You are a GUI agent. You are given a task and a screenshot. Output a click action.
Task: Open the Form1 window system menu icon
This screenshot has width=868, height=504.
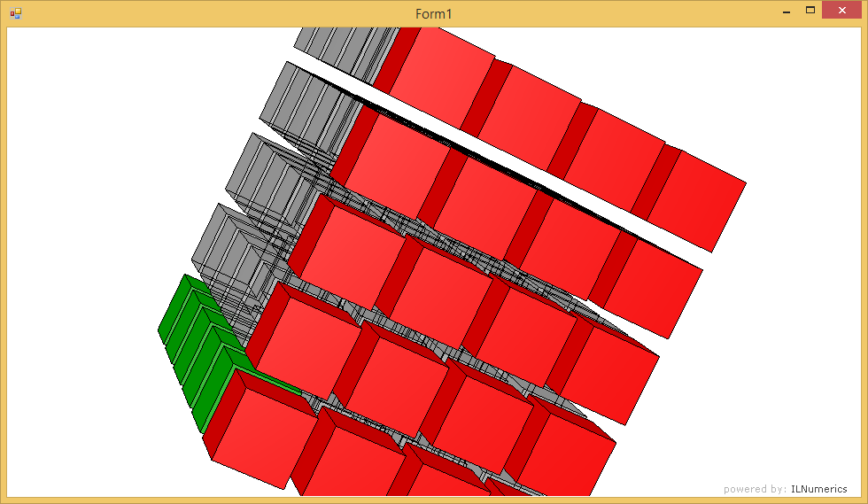(x=15, y=12)
